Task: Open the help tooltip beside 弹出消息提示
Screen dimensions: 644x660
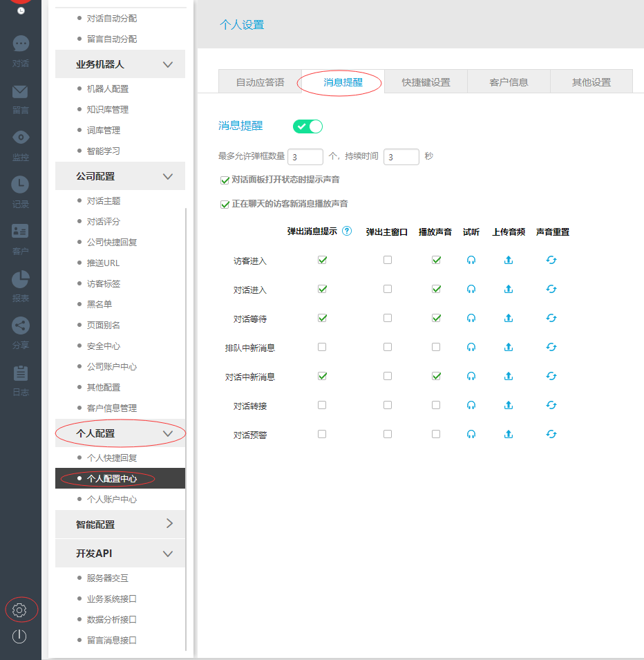Action: (345, 232)
